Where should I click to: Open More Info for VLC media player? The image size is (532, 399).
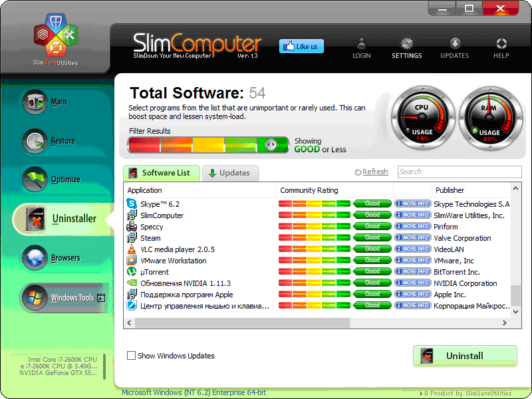point(412,249)
